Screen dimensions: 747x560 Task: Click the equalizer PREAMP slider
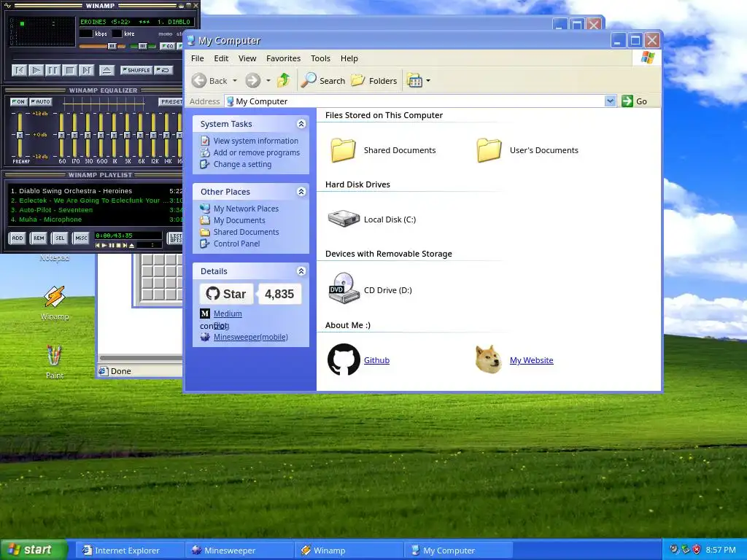click(20, 135)
